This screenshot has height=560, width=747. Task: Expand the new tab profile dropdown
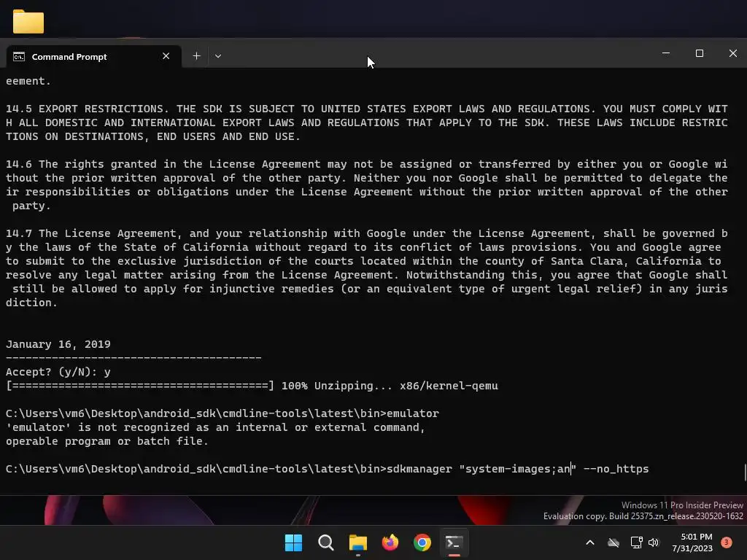(x=217, y=56)
